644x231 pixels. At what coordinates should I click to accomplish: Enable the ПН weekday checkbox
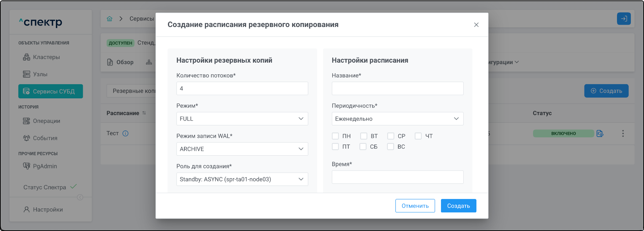tap(335, 136)
